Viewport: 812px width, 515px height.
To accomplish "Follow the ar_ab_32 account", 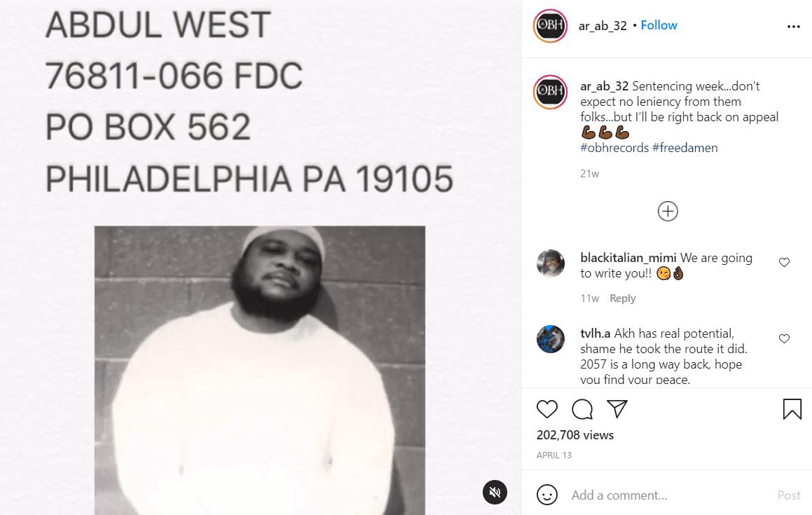I will [x=659, y=25].
